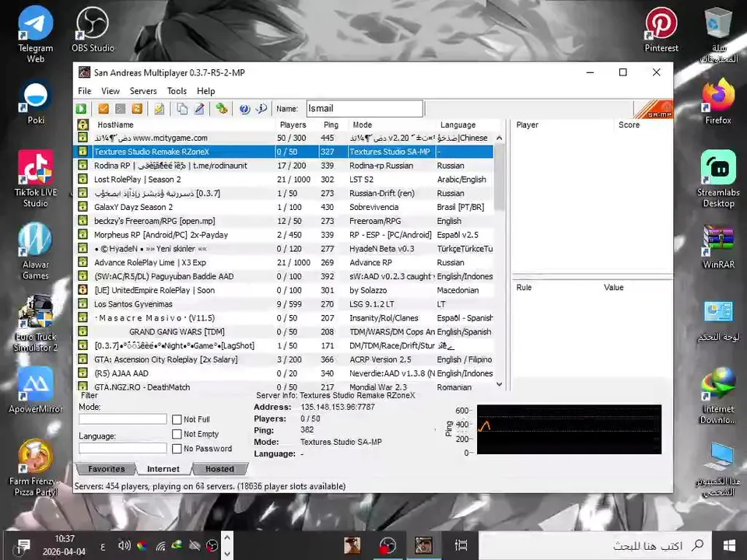Open Alawar Games desktop icon

click(35, 251)
